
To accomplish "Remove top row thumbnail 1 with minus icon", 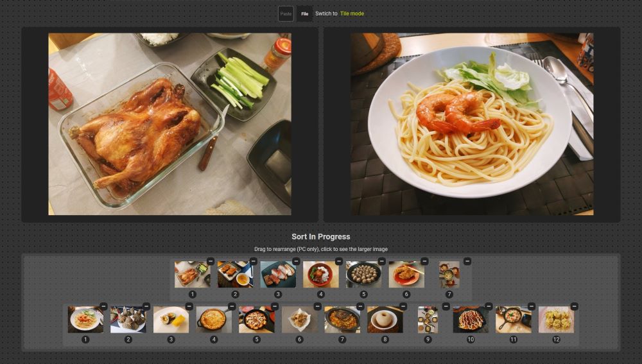I will coord(211,261).
